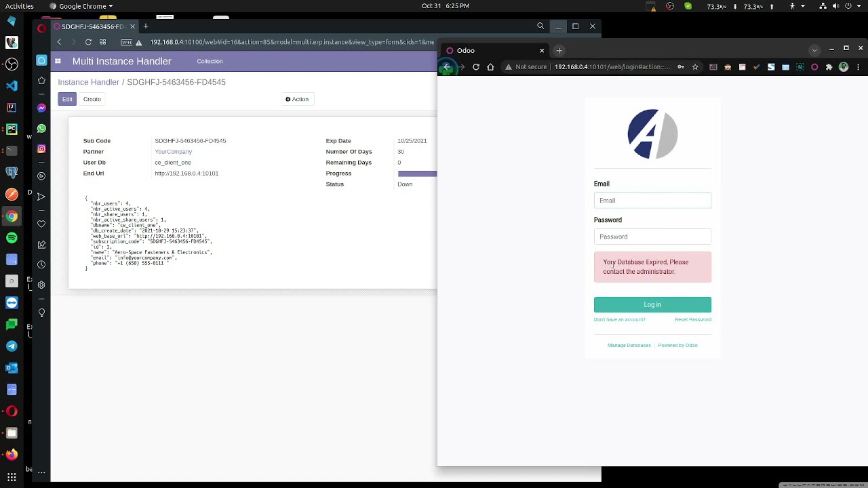Open Chrome extensions puzzle icon

click(829, 67)
